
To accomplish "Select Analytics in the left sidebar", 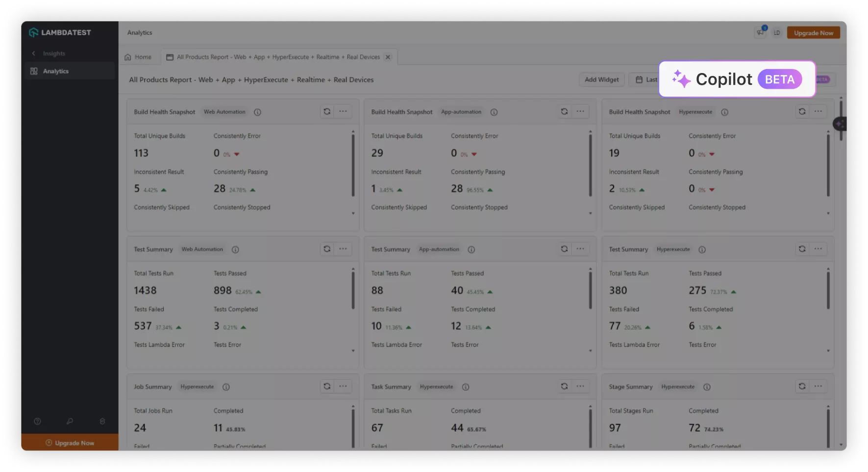I will 56,72.
